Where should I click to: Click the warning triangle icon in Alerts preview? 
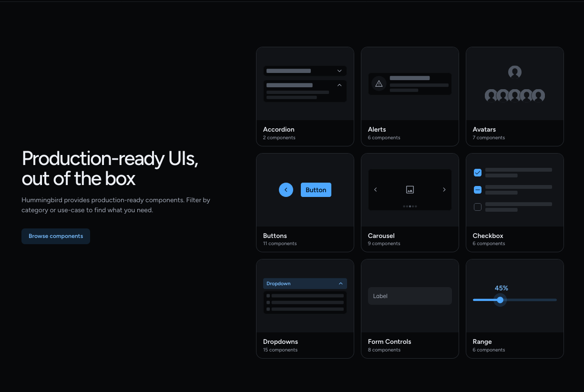(x=379, y=83)
